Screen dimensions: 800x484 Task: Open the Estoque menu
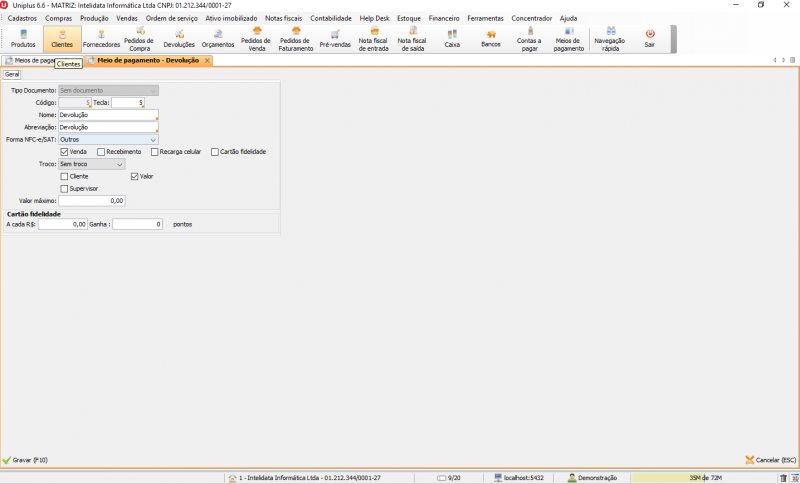[x=409, y=18]
